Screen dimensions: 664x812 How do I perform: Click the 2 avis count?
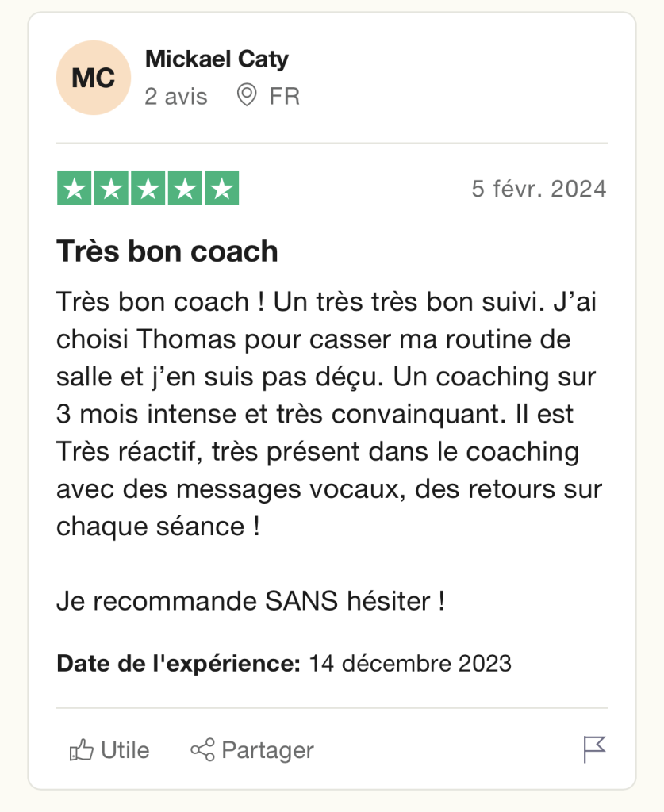coord(176,96)
